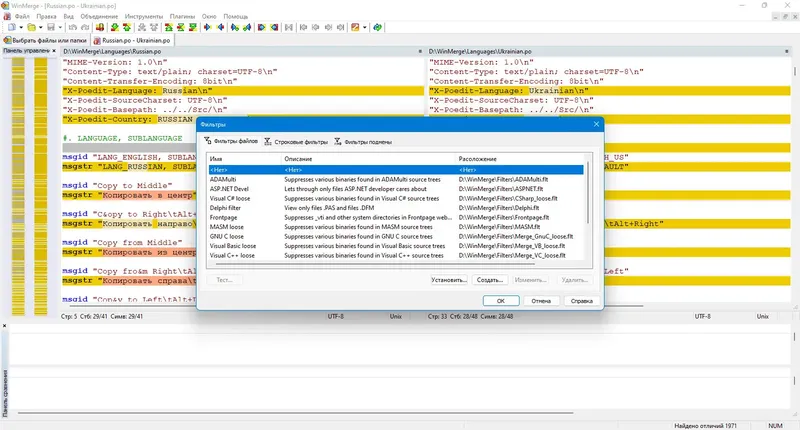Viewport: 800px width, 430px height.
Task: Open the Плагины menu
Action: pyautogui.click(x=182, y=16)
